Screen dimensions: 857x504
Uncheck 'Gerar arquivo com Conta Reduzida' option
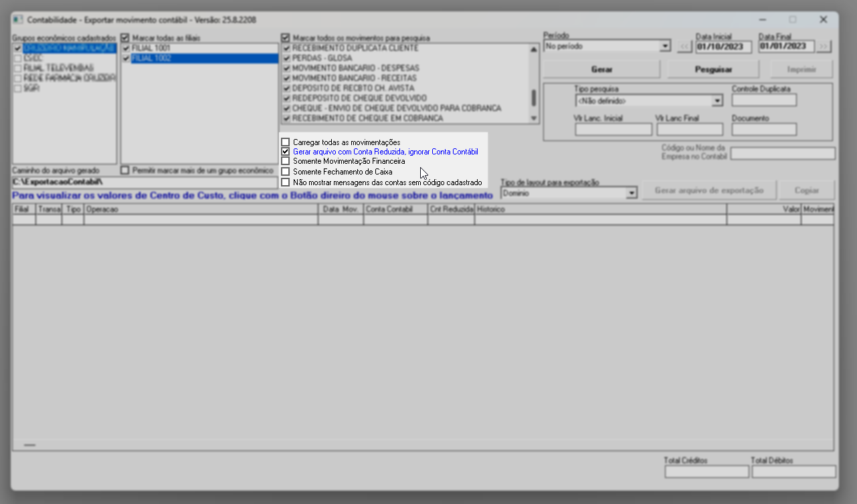point(286,152)
